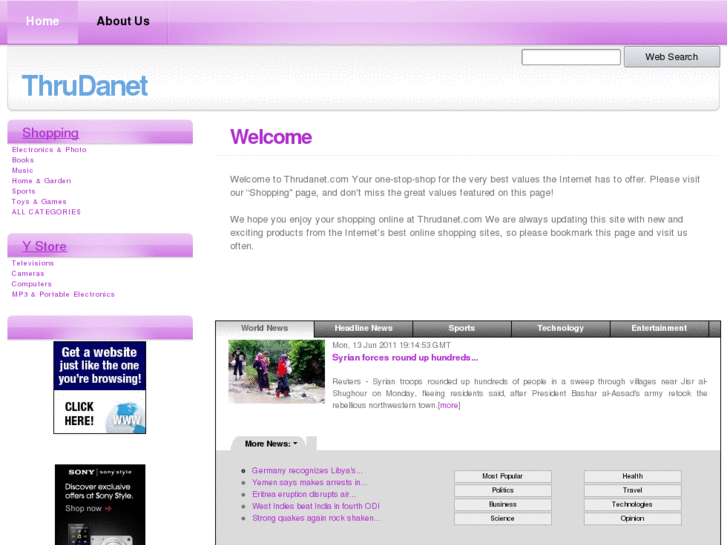Click the Opinion news button
This screenshot has width=727, height=545.
632,519
